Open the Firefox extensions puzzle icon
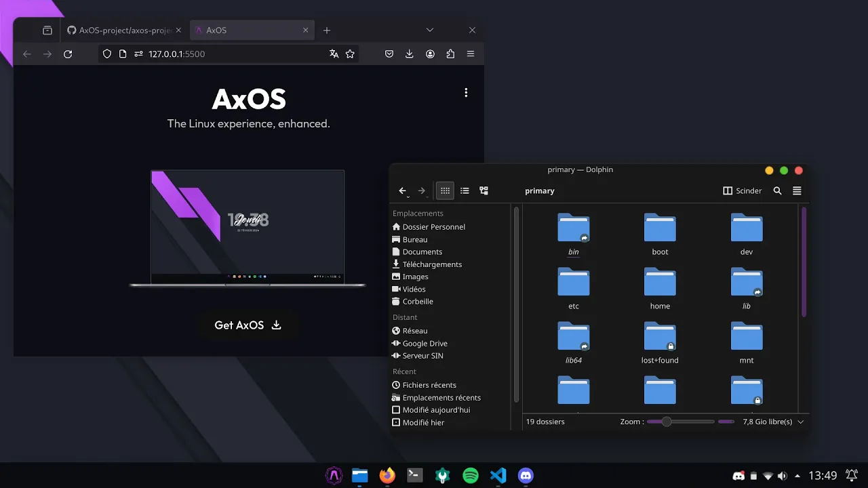The width and height of the screenshot is (868, 488). point(450,54)
